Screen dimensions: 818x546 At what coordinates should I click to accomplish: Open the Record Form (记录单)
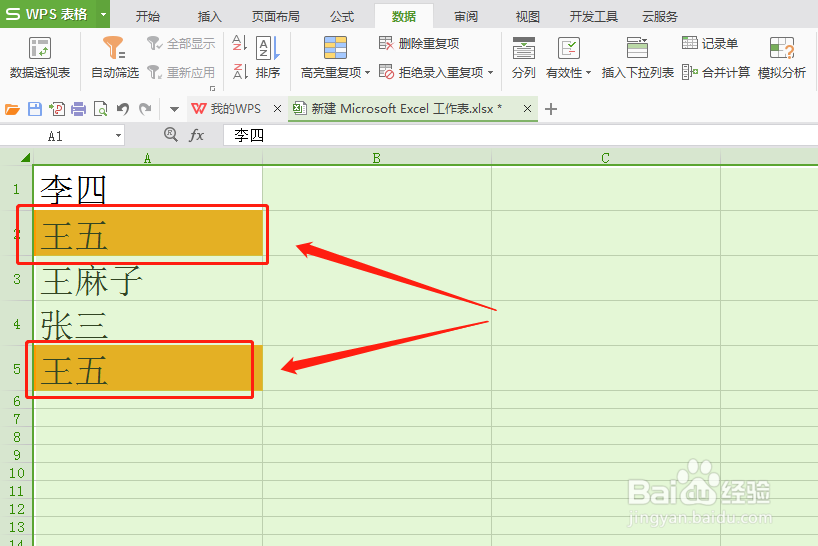(709, 43)
